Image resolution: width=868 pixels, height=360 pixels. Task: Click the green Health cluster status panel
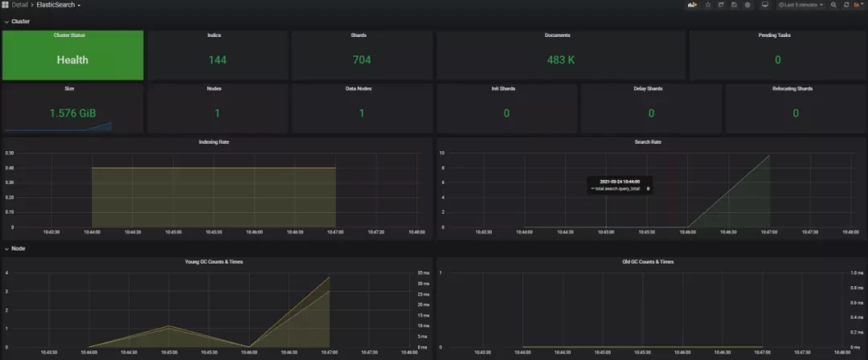[x=72, y=56]
